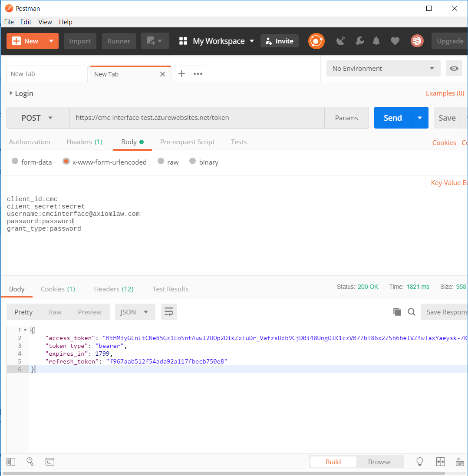
Task: Click the Cookies link
Action: (x=444, y=142)
